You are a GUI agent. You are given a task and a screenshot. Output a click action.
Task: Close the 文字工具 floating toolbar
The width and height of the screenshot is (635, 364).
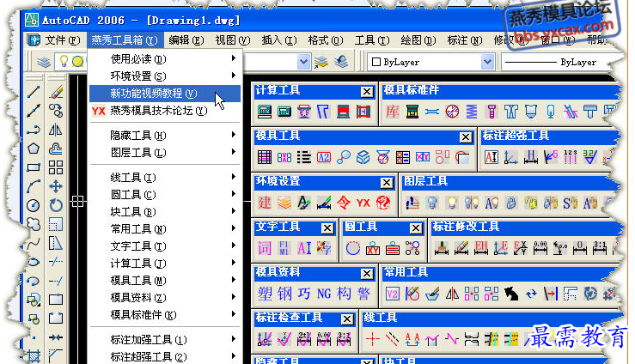click(x=327, y=228)
